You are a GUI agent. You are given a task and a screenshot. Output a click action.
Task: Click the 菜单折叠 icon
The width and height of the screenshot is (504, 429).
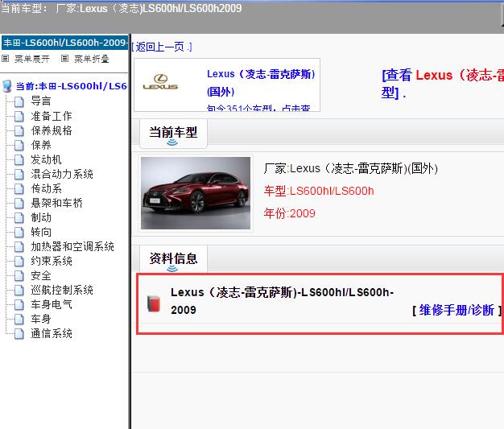[x=64, y=59]
